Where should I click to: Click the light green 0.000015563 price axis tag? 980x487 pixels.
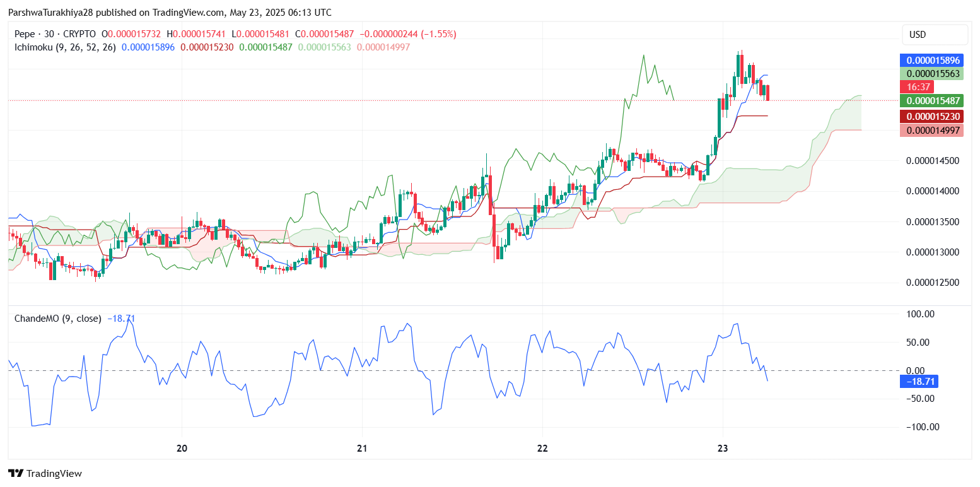pyautogui.click(x=933, y=74)
